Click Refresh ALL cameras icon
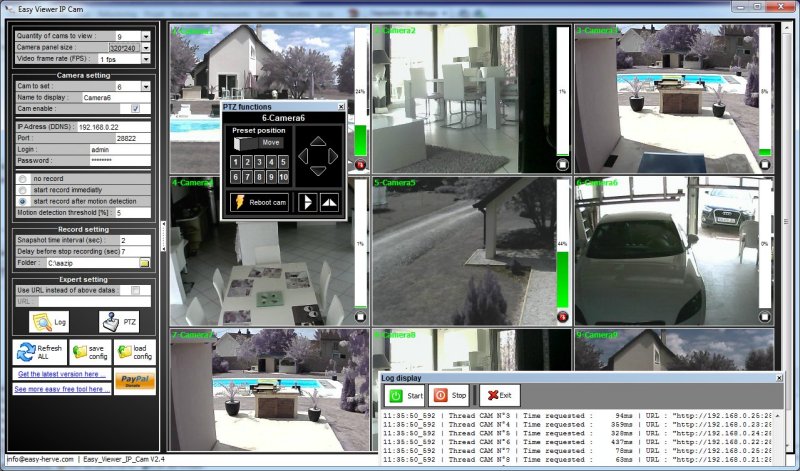Screen dimensions: 800x471 point(26,352)
